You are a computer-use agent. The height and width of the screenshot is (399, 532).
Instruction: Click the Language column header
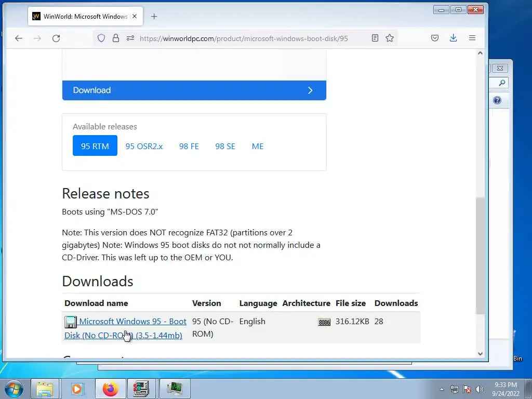click(x=258, y=303)
